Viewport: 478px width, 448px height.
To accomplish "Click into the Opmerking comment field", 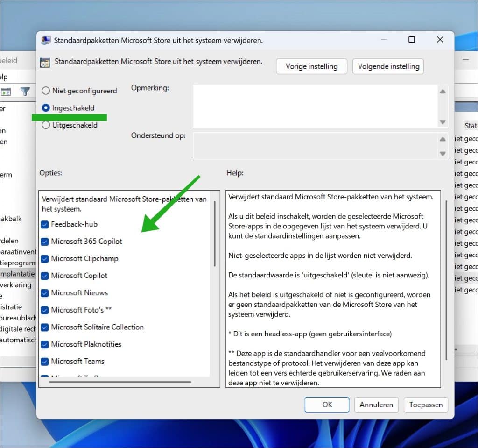I will pos(315,106).
